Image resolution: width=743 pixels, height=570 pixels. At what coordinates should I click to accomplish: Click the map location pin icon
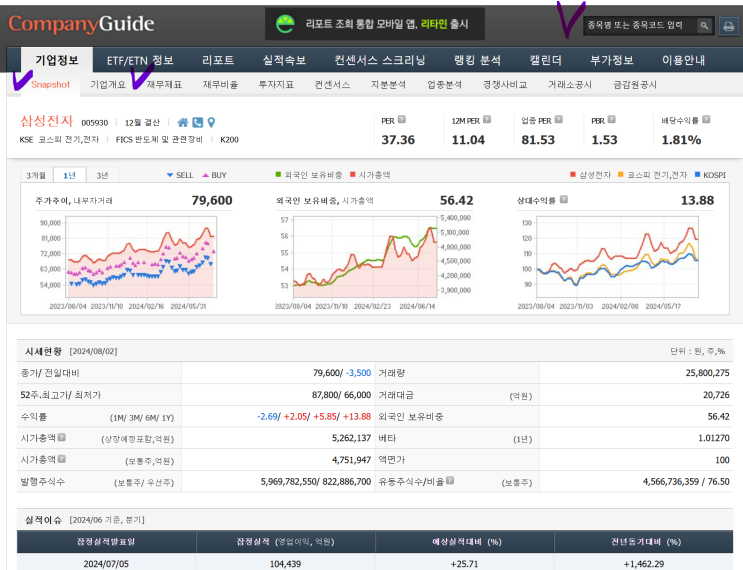pos(211,123)
